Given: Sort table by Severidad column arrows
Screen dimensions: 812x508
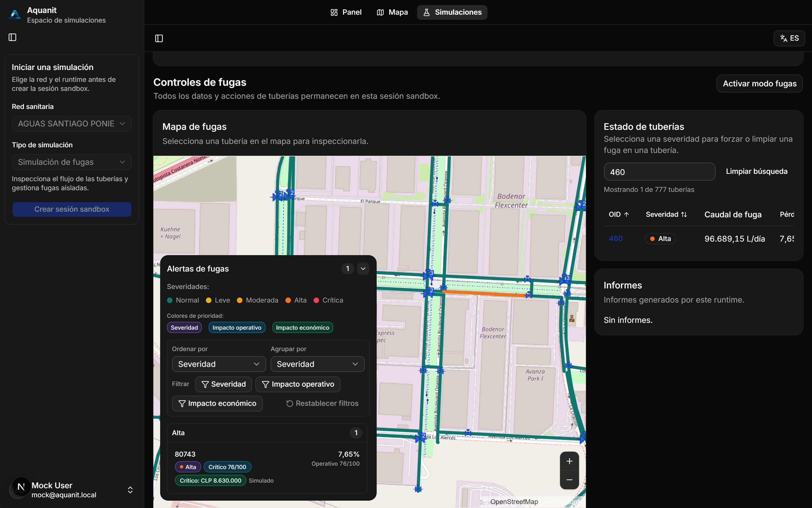Looking at the screenshot, I should point(684,214).
